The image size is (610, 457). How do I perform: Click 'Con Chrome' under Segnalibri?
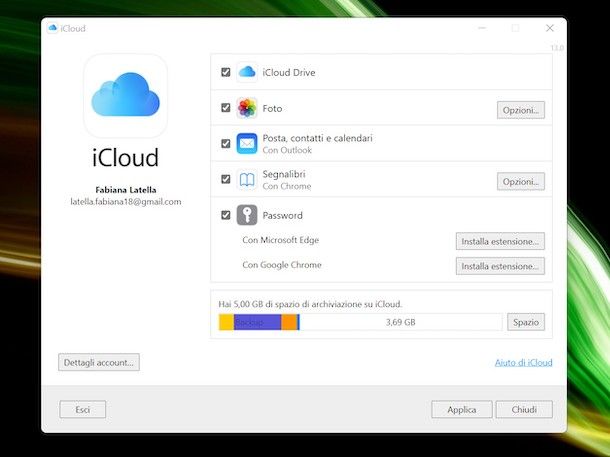287,186
